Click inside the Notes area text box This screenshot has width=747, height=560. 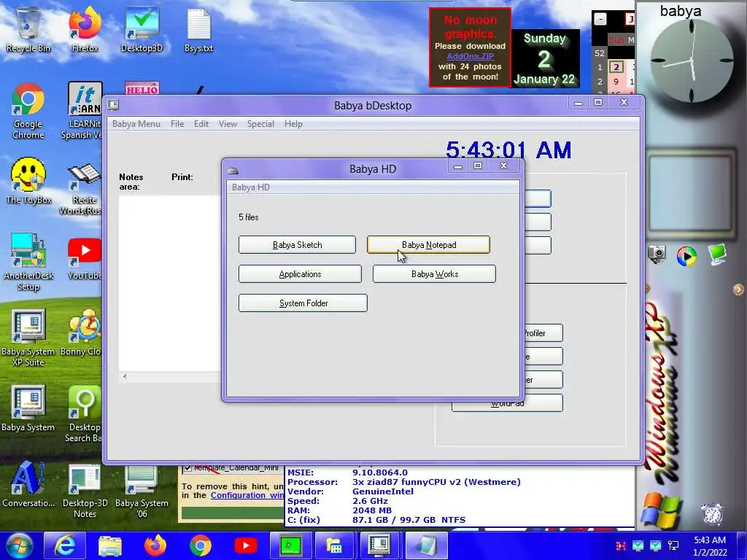coord(169,284)
